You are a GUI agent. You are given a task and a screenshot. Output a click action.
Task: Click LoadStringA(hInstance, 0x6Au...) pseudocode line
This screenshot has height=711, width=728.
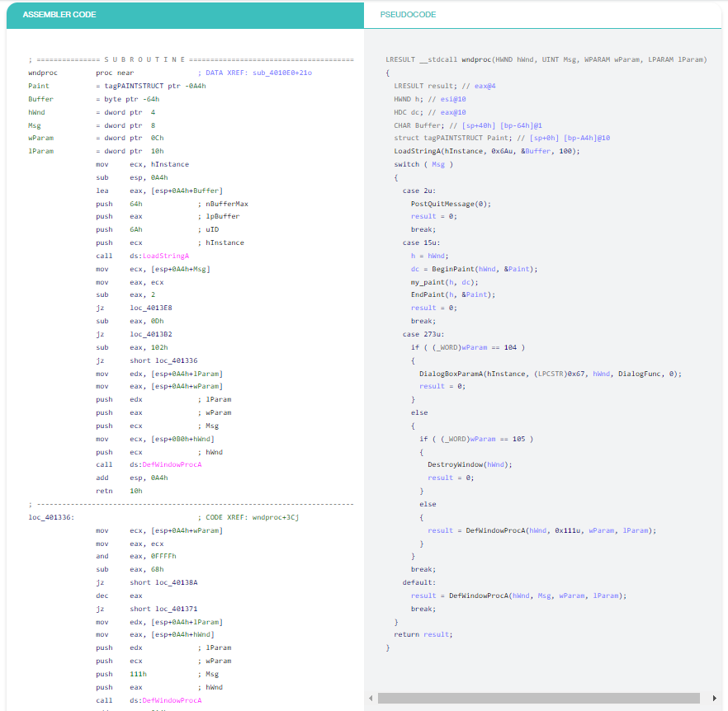487,151
